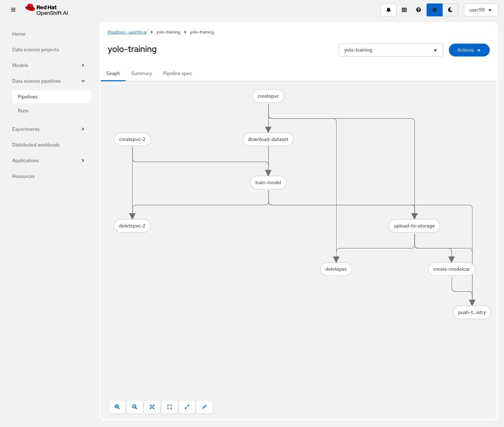Open the hamburger navigation menu
This screenshot has width=504, height=427.
[x=13, y=10]
